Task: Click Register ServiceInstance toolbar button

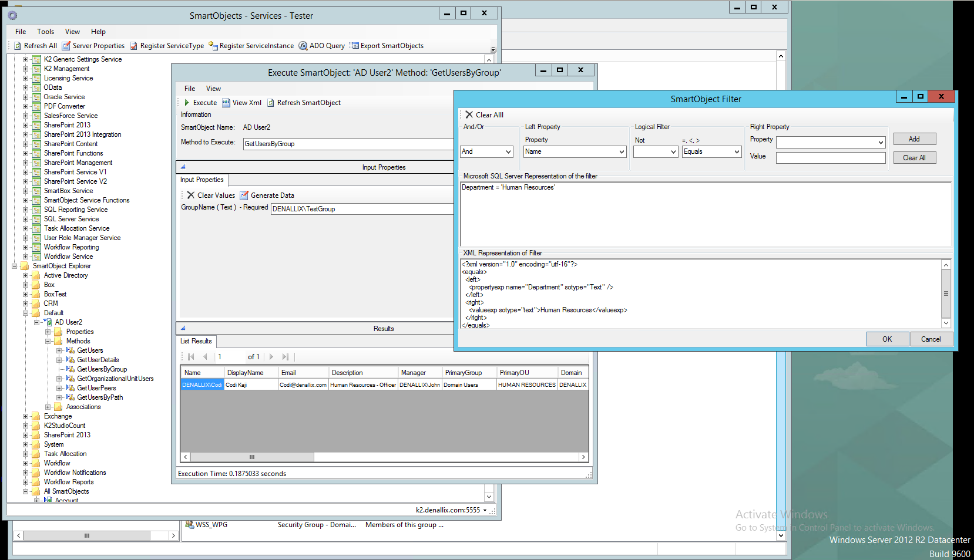Action: coord(251,46)
